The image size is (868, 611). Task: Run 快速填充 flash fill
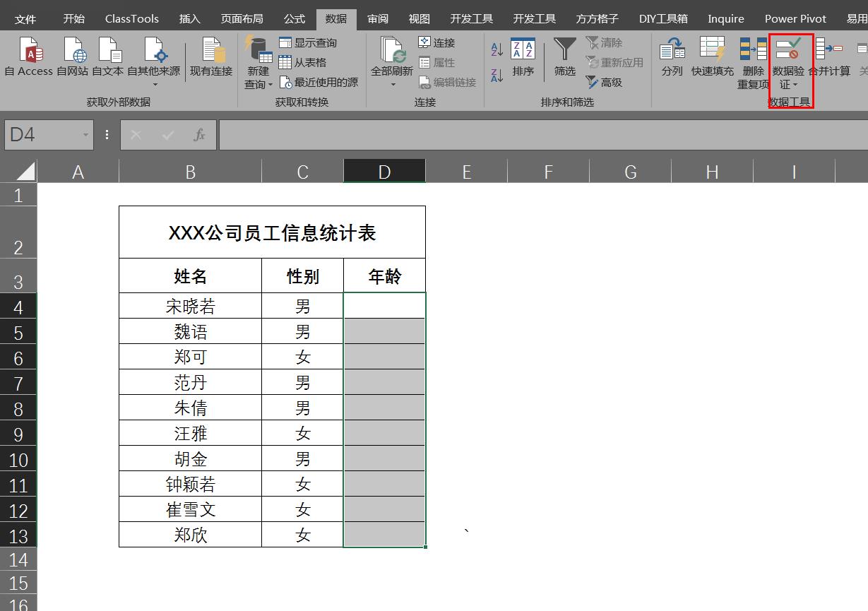(712, 57)
